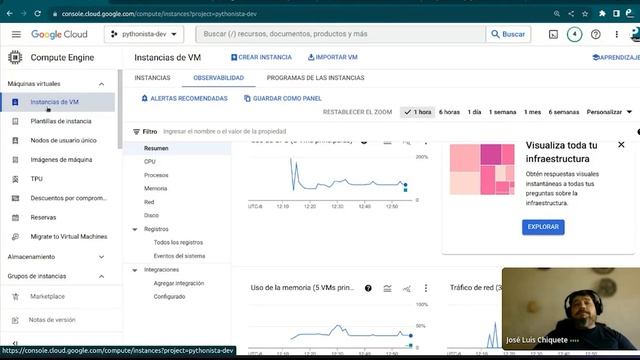Collapse the Máquinas virtuales section
This screenshot has height=360, width=640.
coord(101,84)
